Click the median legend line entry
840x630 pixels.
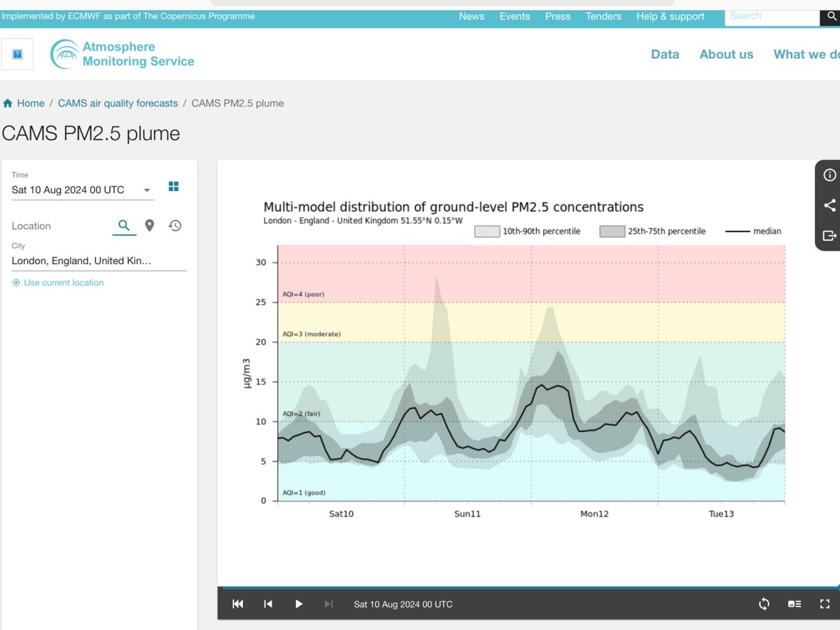click(x=752, y=231)
